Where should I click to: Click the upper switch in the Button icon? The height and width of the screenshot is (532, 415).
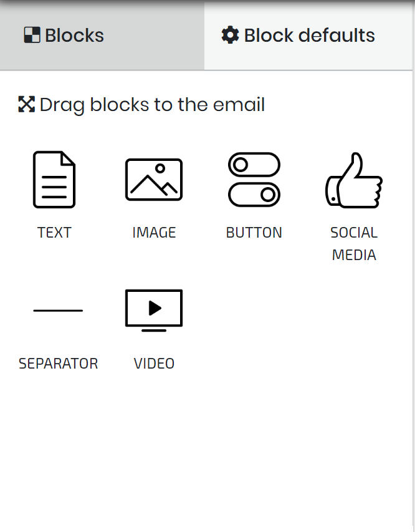pos(254,165)
